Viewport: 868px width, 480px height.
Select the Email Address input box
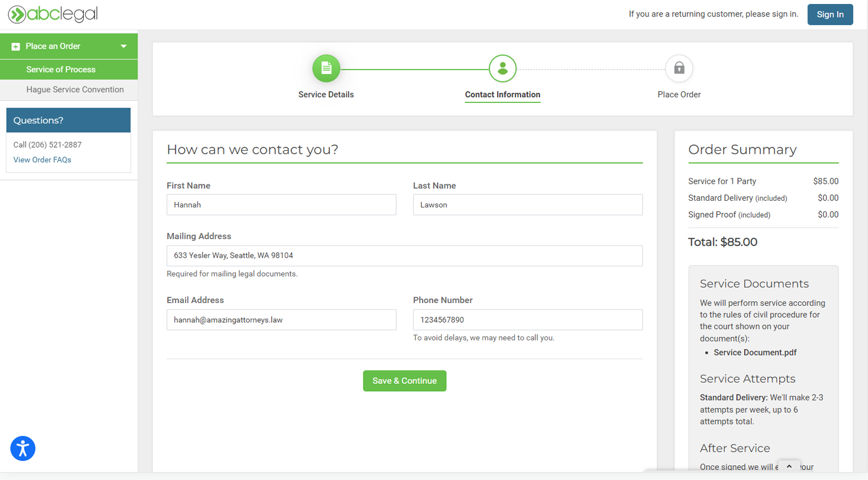pyautogui.click(x=281, y=320)
